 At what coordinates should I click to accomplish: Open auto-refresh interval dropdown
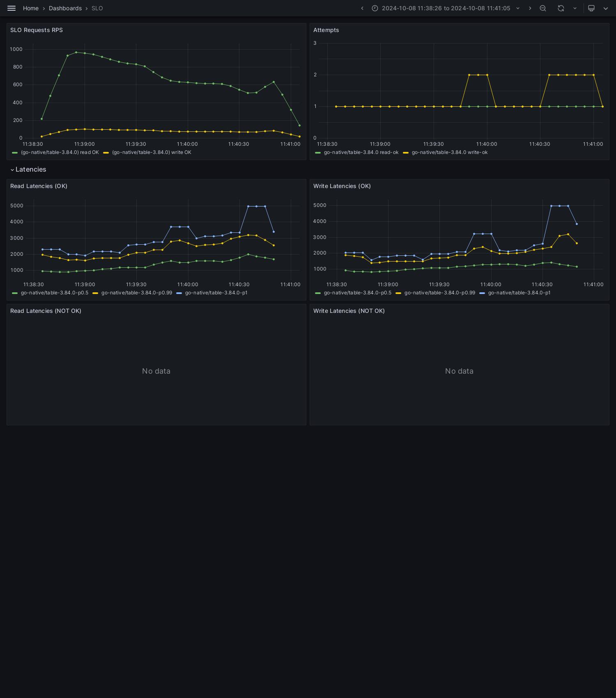pos(575,8)
